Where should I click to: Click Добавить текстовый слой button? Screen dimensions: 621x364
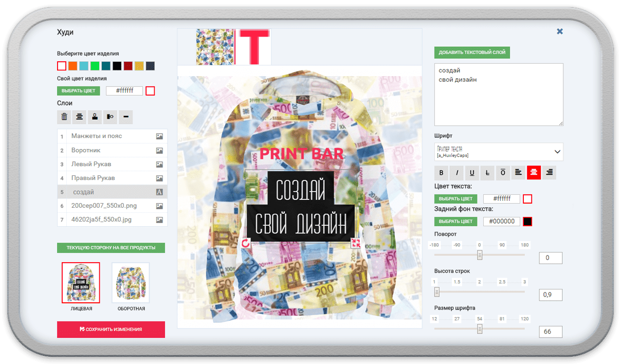click(472, 52)
